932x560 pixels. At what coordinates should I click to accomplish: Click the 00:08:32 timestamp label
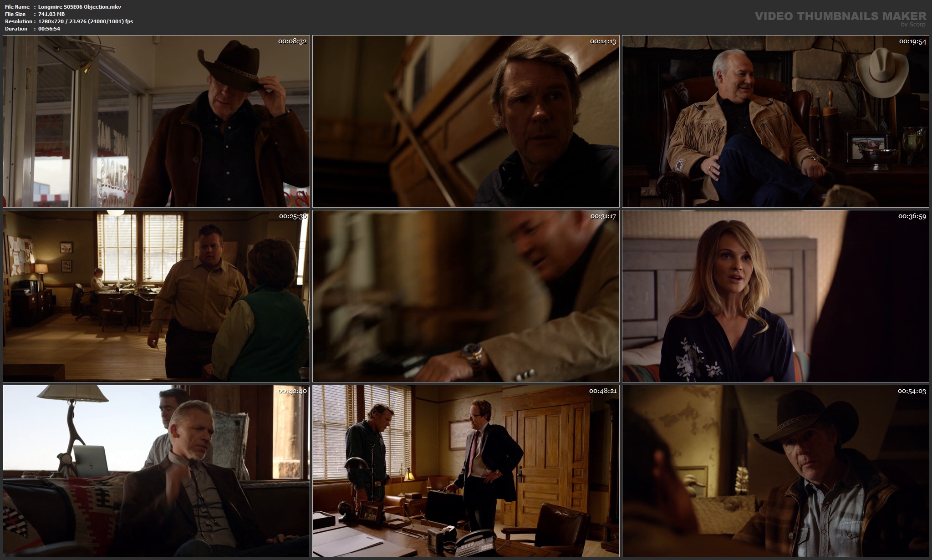click(x=292, y=41)
